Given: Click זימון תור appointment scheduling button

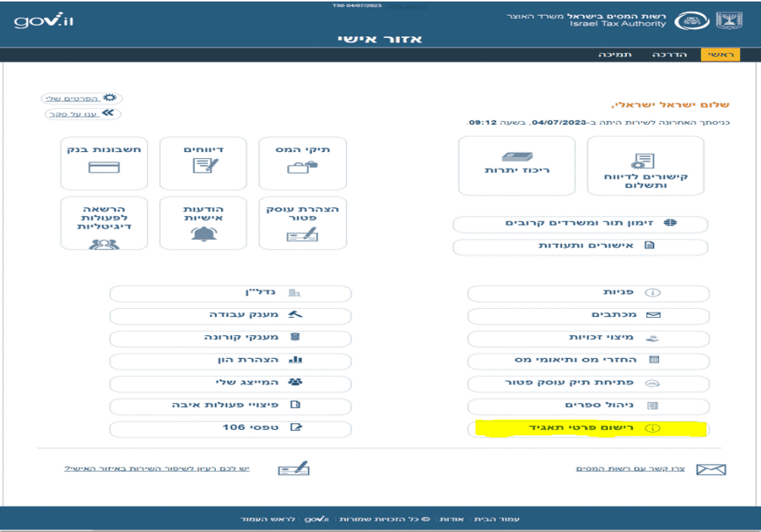Looking at the screenshot, I should 580,224.
